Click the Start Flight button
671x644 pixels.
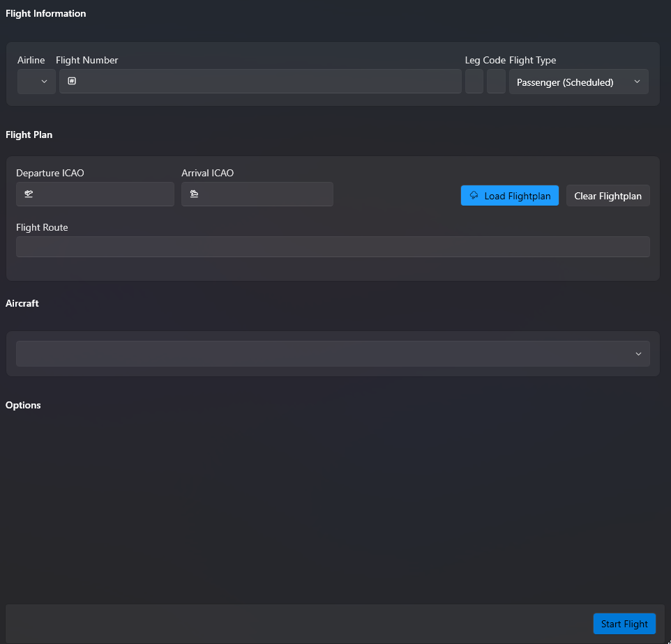(x=624, y=624)
